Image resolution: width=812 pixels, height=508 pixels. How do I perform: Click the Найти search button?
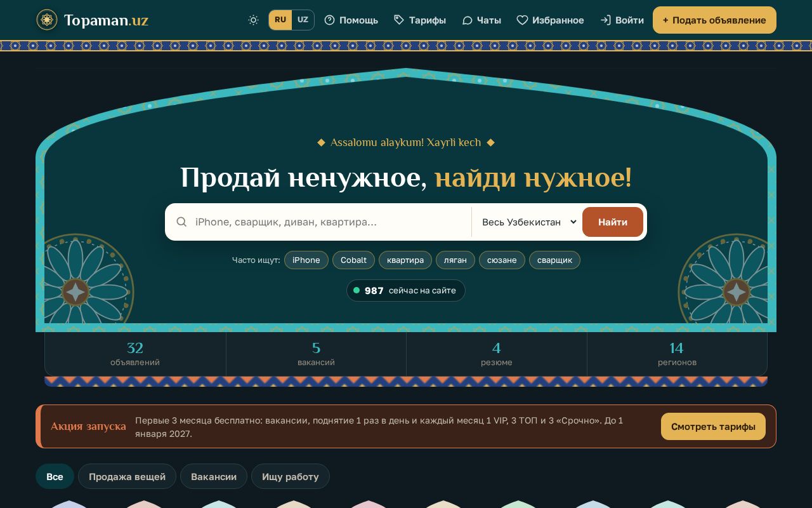613,222
